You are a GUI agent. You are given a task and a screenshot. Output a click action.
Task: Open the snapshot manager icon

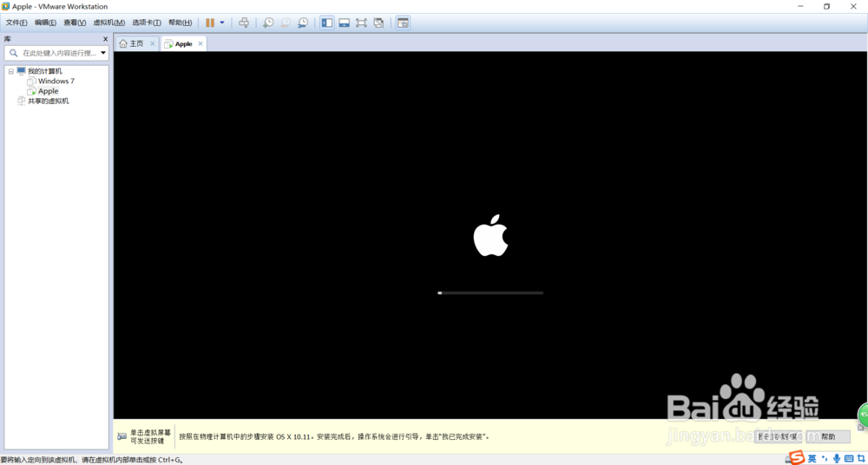(303, 23)
